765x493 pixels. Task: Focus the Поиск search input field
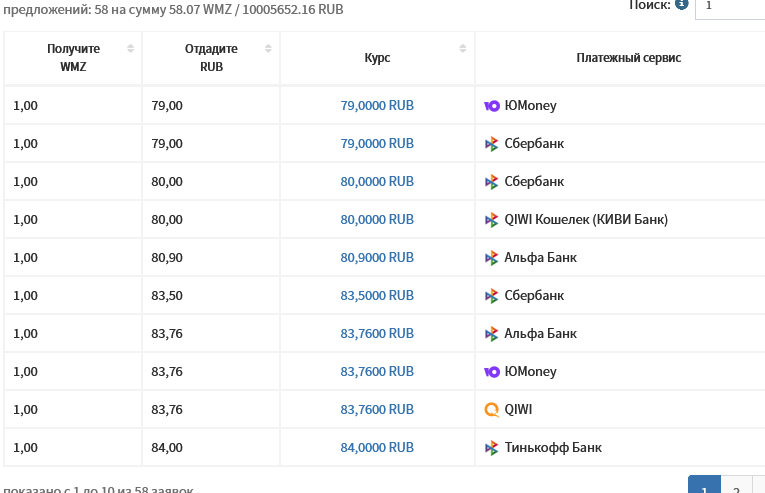[x=730, y=6]
